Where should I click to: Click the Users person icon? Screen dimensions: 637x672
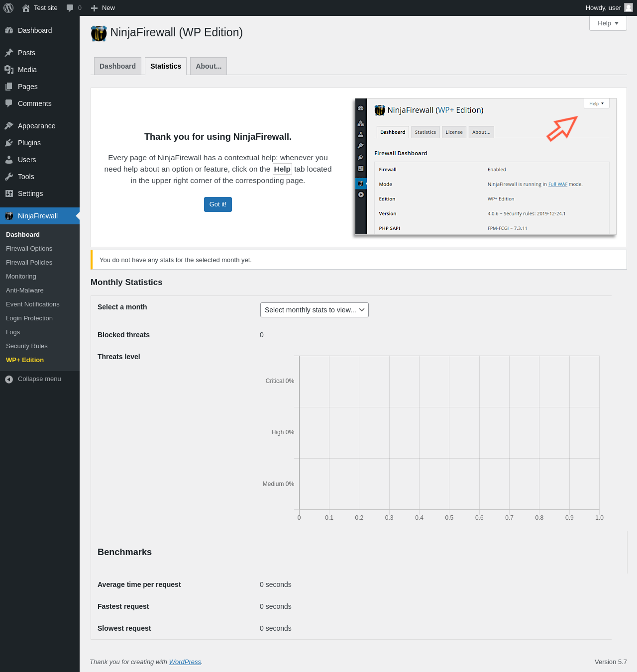(9, 160)
